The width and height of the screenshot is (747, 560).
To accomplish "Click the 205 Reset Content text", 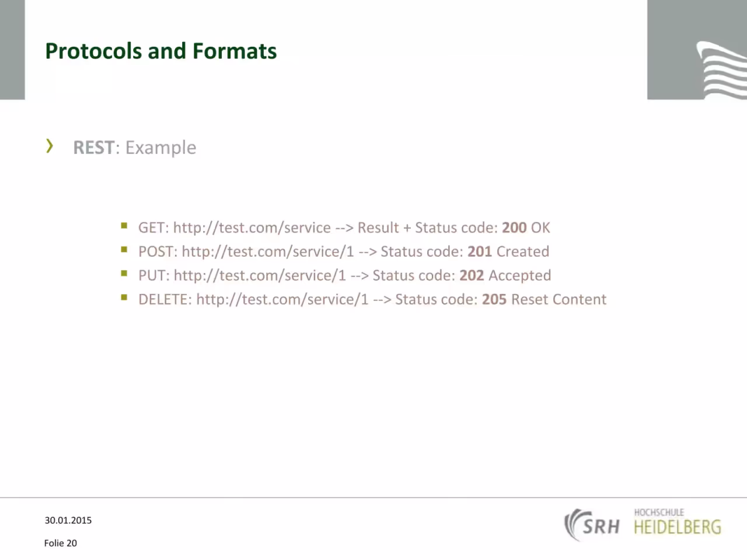I will point(544,299).
